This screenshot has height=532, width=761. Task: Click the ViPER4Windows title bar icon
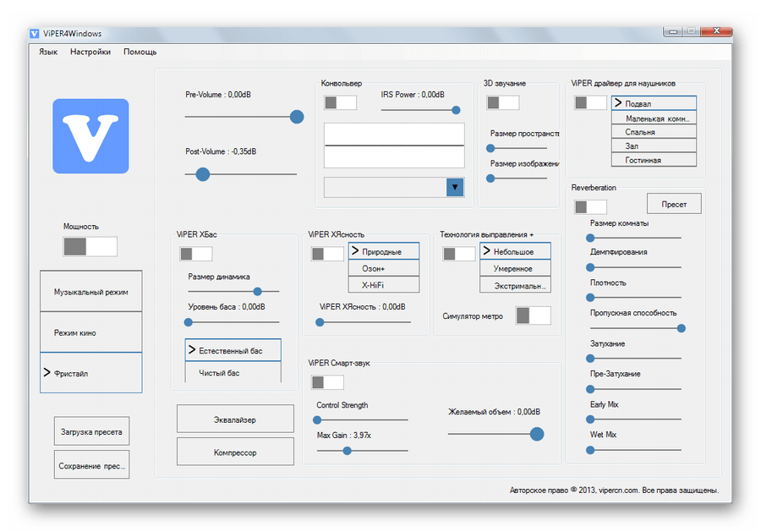pos(34,34)
